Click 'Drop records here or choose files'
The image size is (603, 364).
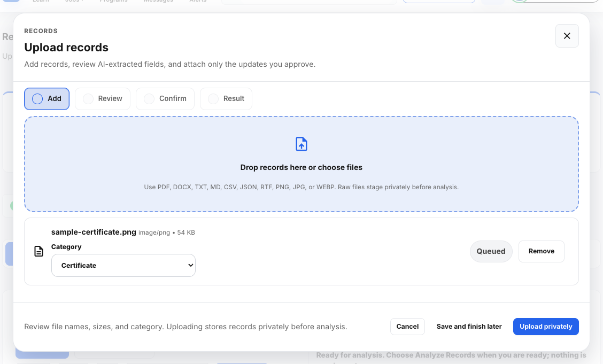click(x=301, y=167)
